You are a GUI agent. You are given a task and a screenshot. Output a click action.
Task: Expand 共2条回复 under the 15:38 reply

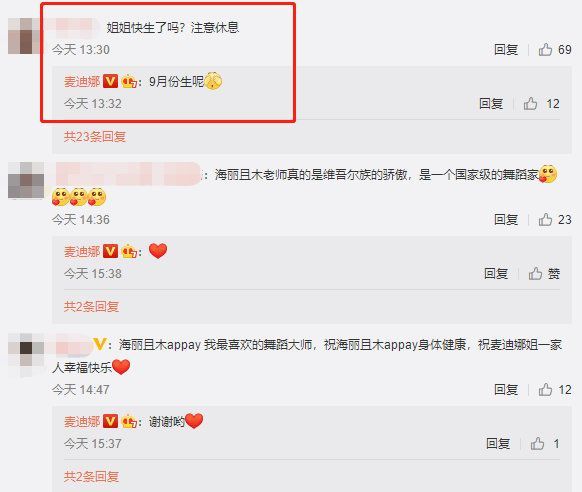91,306
